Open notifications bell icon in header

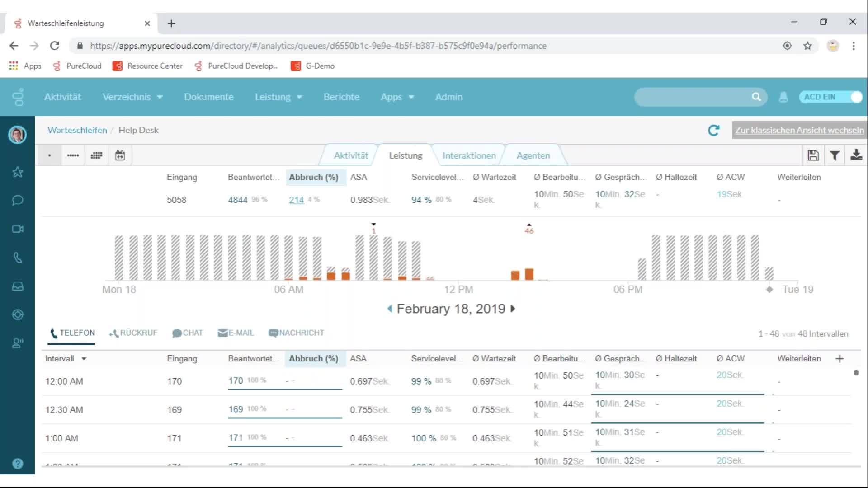(x=783, y=97)
